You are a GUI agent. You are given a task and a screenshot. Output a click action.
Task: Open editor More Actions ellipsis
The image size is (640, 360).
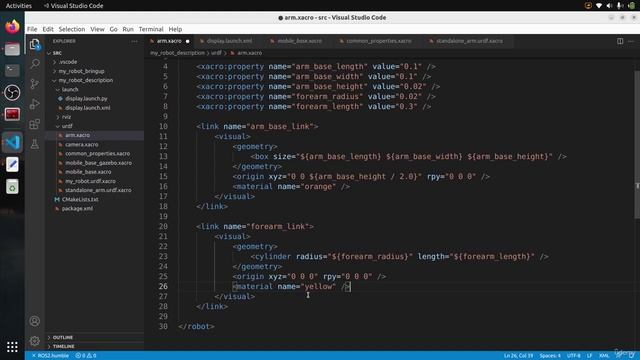[x=631, y=41]
